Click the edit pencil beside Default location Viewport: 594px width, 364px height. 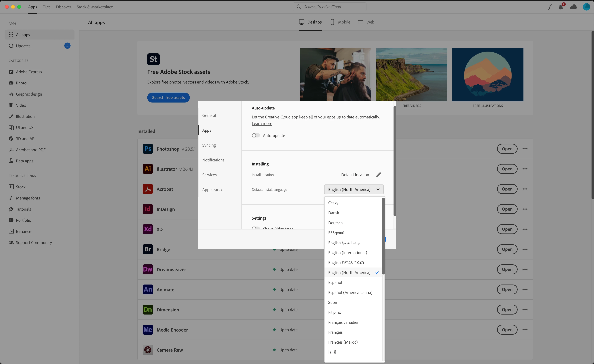click(379, 175)
